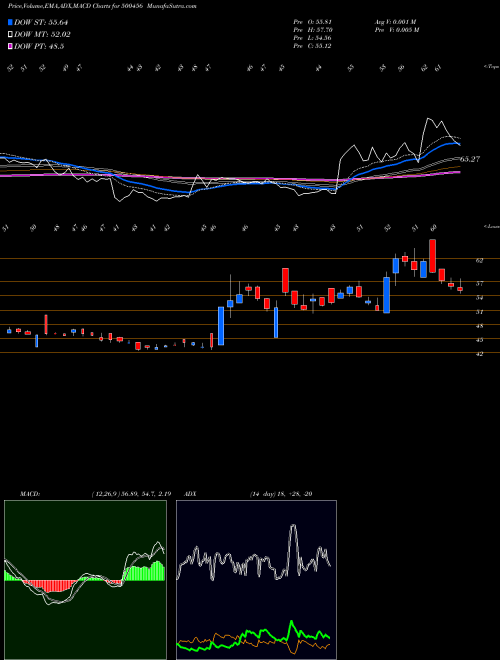
Task: Click the blue candle on the 62 line
Action: pos(396,266)
